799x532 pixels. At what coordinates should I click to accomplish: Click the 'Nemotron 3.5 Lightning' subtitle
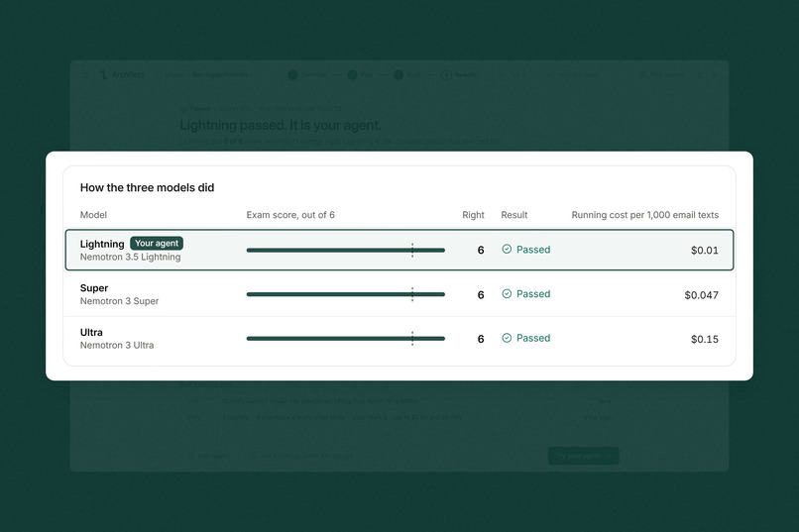[131, 258]
